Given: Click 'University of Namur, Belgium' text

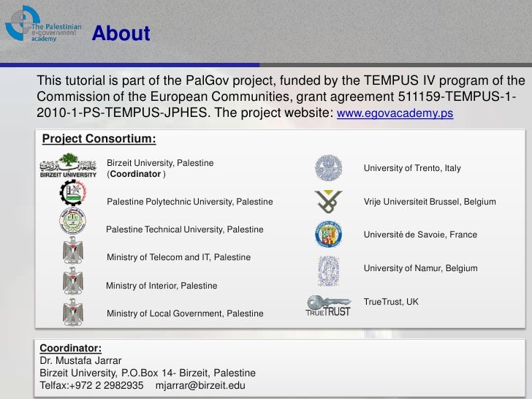Looking at the screenshot, I should click(x=421, y=268).
